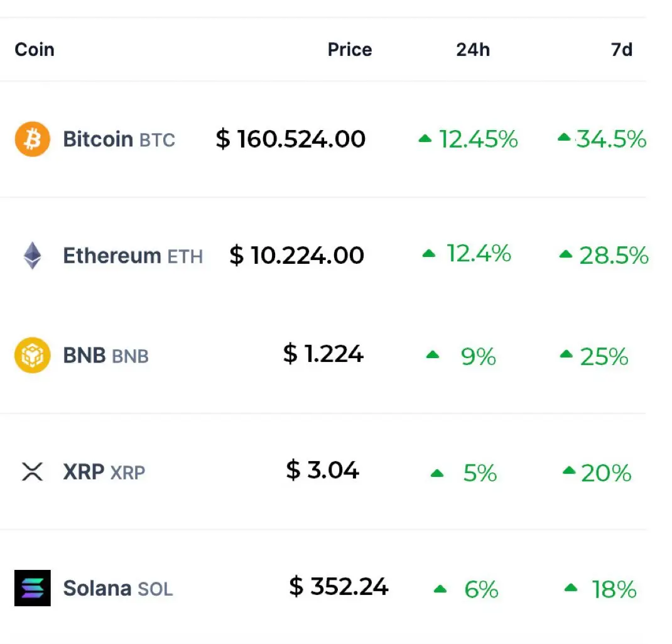Open the Ethereum ETH coin link
Image resolution: width=672 pixels, height=644 pixels.
(133, 256)
